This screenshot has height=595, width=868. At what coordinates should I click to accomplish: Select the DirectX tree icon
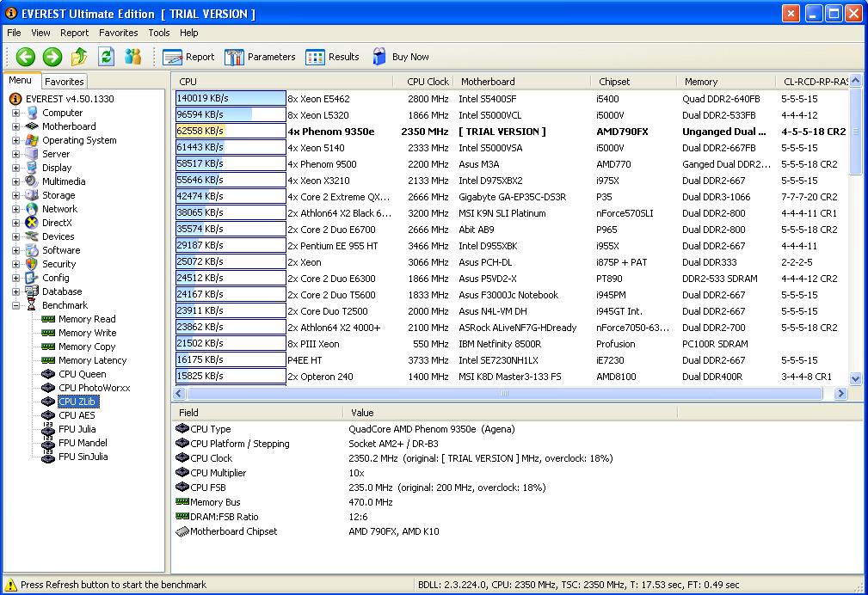pyautogui.click(x=32, y=223)
